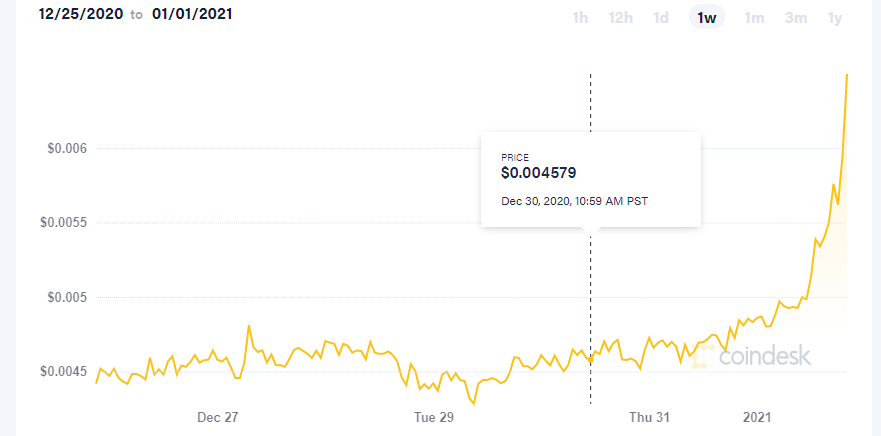Switch chart to 12h range
The width and height of the screenshot is (881, 436).
click(x=620, y=18)
